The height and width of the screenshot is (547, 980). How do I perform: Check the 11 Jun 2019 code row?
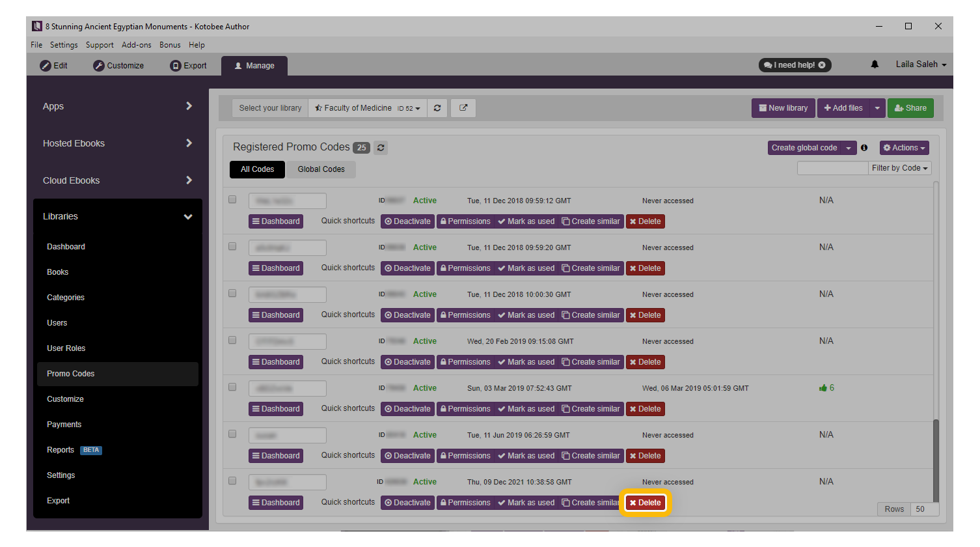[232, 434]
